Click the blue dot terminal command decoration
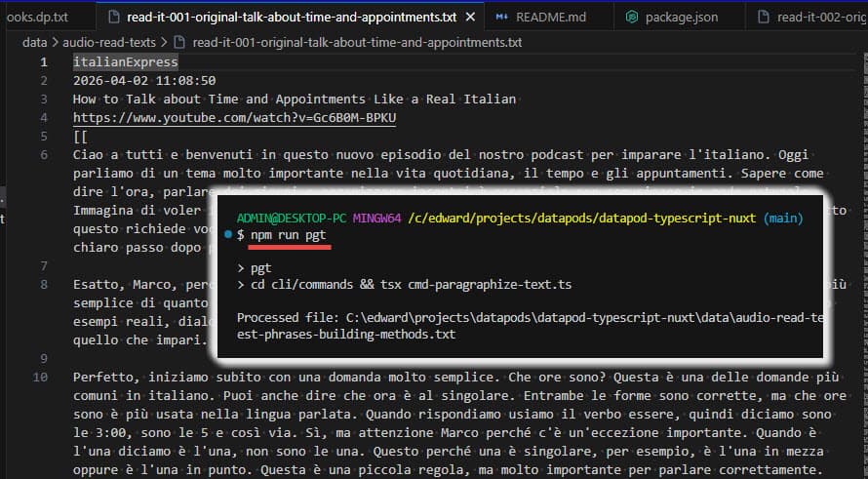The height and width of the screenshot is (479, 868). pos(228,235)
